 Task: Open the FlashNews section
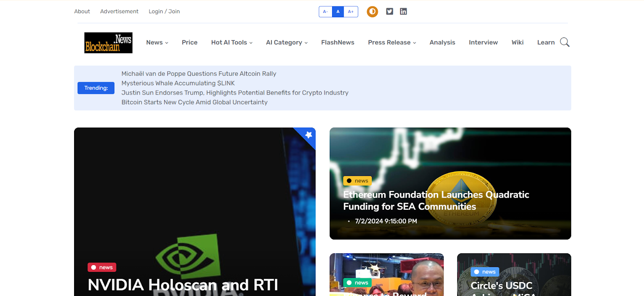coord(338,42)
